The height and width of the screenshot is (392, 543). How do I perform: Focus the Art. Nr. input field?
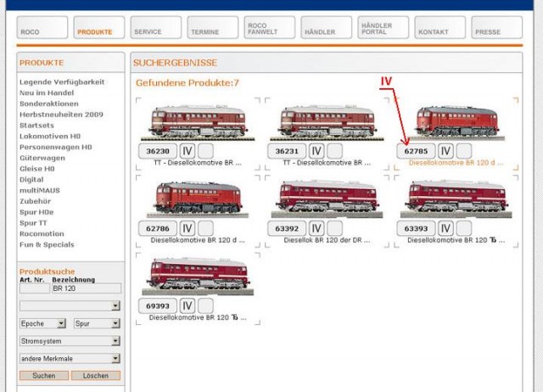point(35,288)
